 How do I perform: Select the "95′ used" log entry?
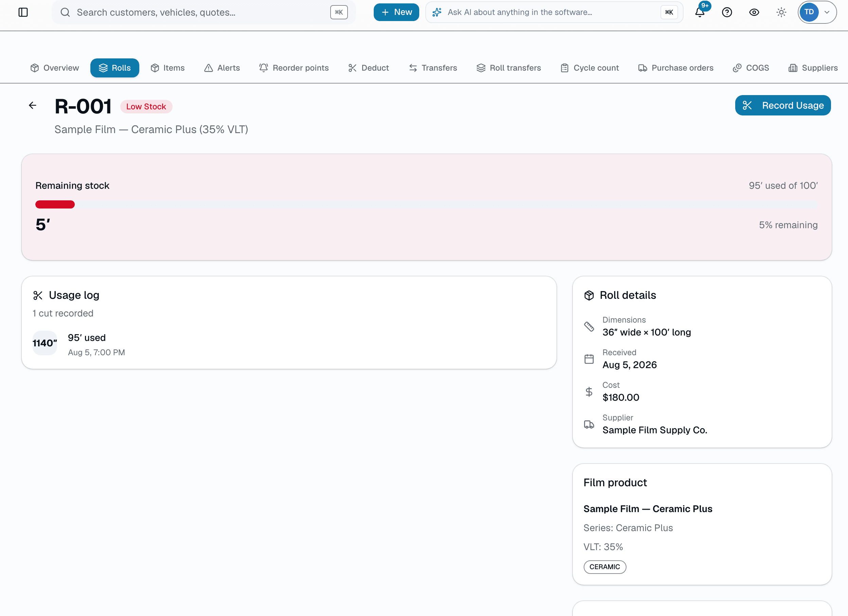click(x=87, y=338)
